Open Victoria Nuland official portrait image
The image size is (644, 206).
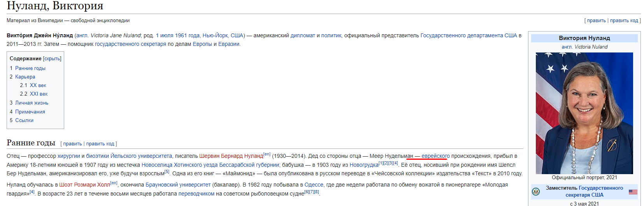(584, 113)
